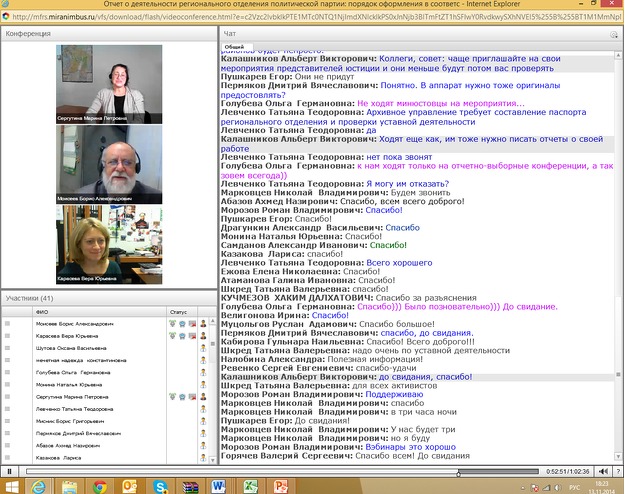
Task: Select participant name Пермяков Дмитрий Вячеславович
Action: pos(78,433)
